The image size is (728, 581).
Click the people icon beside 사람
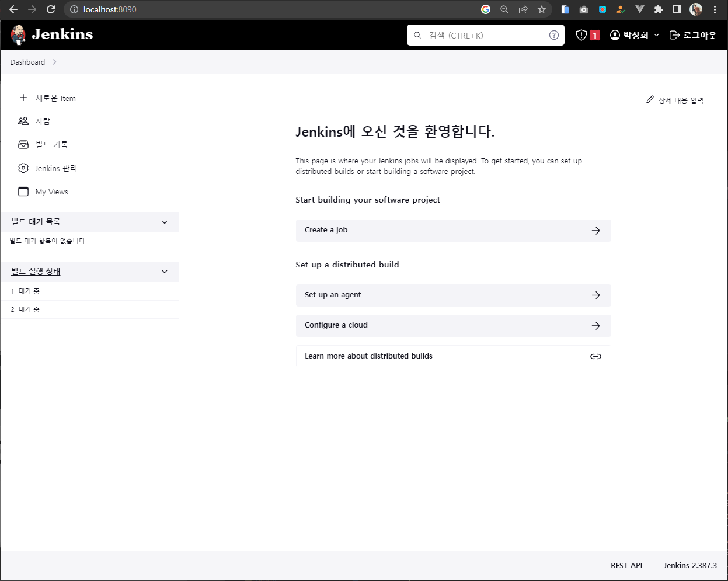(23, 121)
